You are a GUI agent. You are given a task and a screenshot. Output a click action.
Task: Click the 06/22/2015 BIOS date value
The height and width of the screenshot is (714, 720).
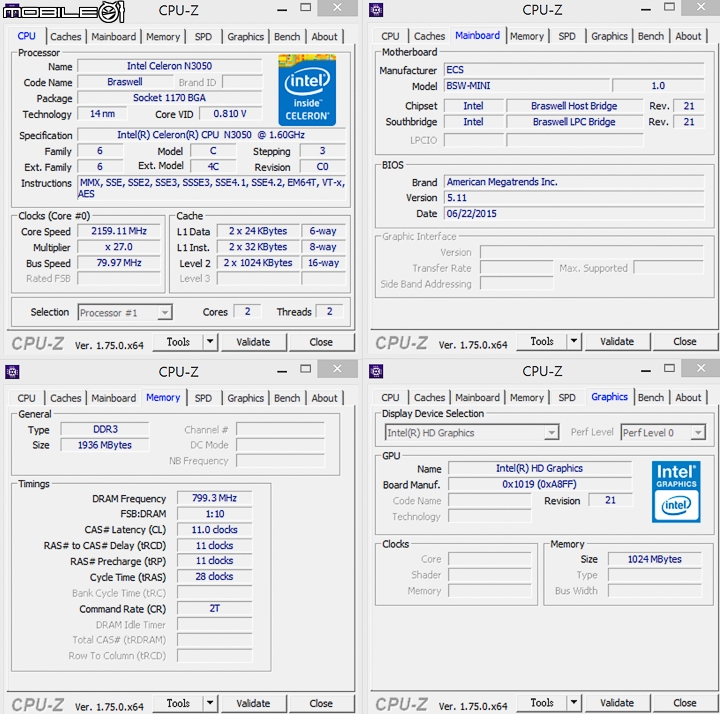[x=574, y=214]
